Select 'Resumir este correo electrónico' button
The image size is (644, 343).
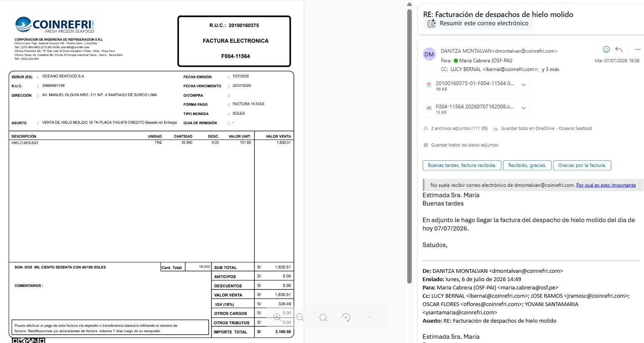pyautogui.click(x=478, y=24)
